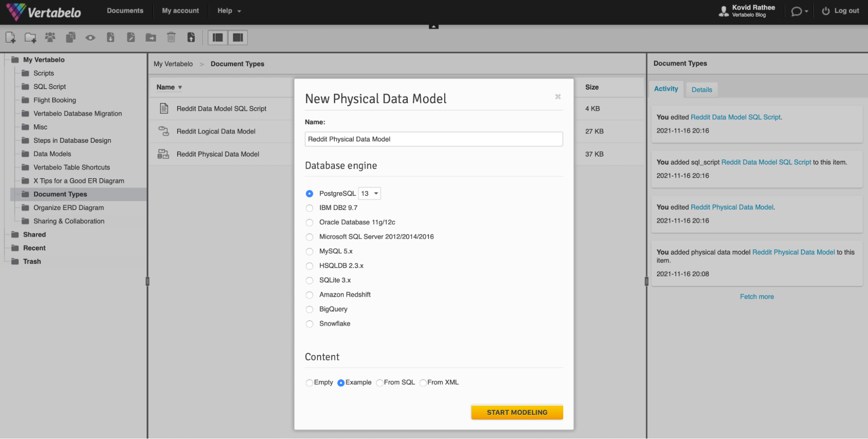This screenshot has width=868, height=439.
Task: Select the HSQLDB 2.3.x engine
Action: coord(309,266)
